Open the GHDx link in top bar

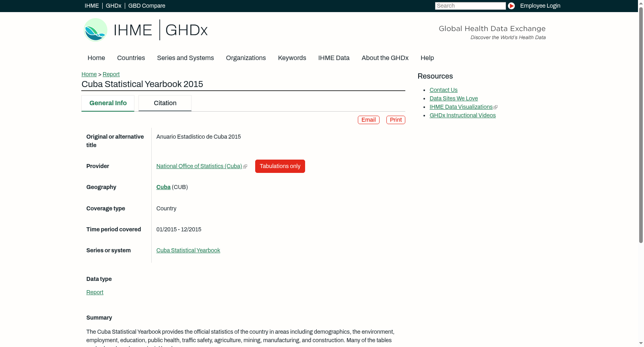(114, 6)
